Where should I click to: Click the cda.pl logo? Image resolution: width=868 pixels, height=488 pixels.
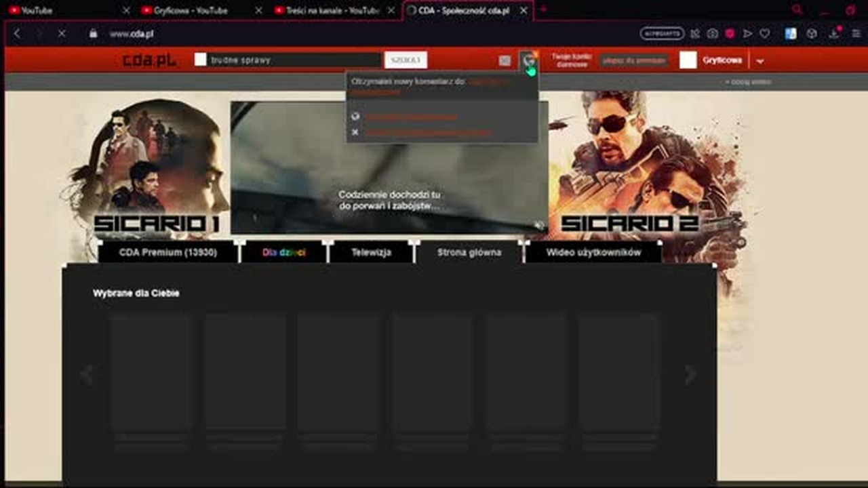[149, 60]
